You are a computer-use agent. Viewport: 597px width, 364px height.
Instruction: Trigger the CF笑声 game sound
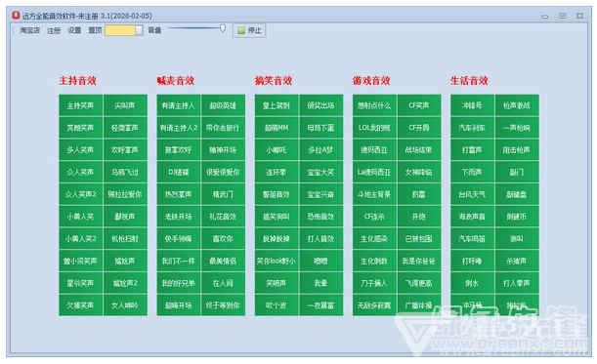click(x=419, y=105)
